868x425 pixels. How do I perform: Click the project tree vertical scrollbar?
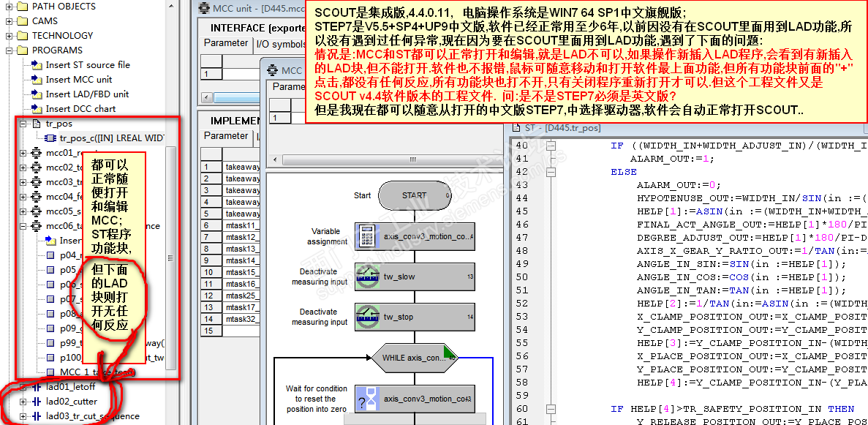pos(172,258)
